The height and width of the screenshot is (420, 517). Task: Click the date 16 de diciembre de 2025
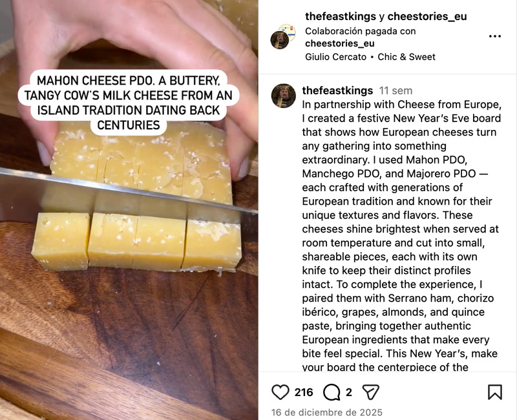click(x=326, y=412)
